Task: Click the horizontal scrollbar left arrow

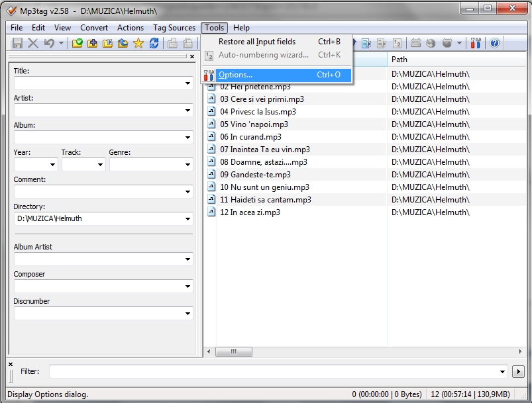Action: [209, 351]
